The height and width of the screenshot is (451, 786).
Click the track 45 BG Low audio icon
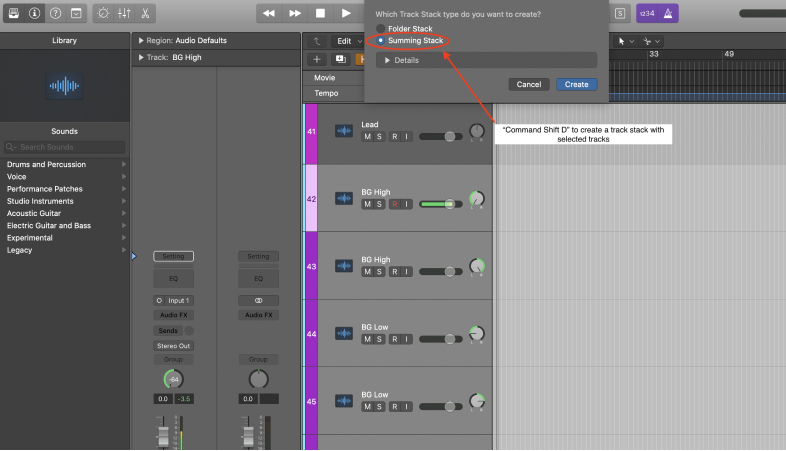(x=344, y=401)
